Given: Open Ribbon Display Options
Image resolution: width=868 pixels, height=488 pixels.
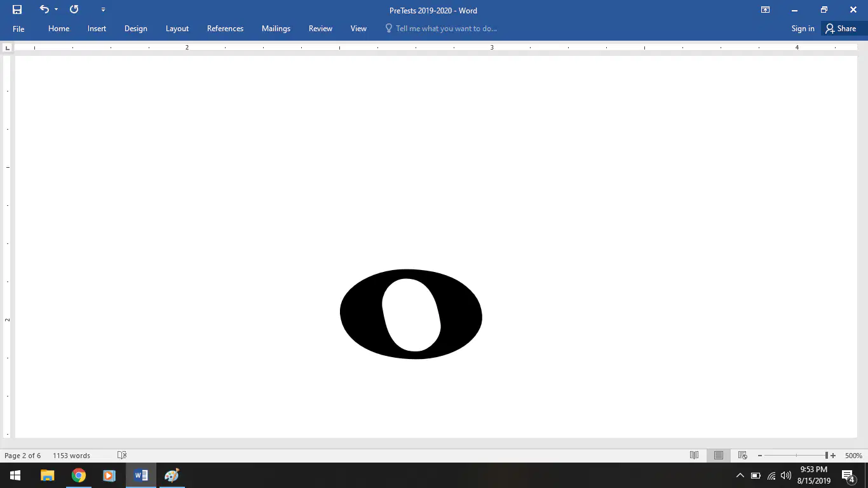Looking at the screenshot, I should click(x=765, y=10).
